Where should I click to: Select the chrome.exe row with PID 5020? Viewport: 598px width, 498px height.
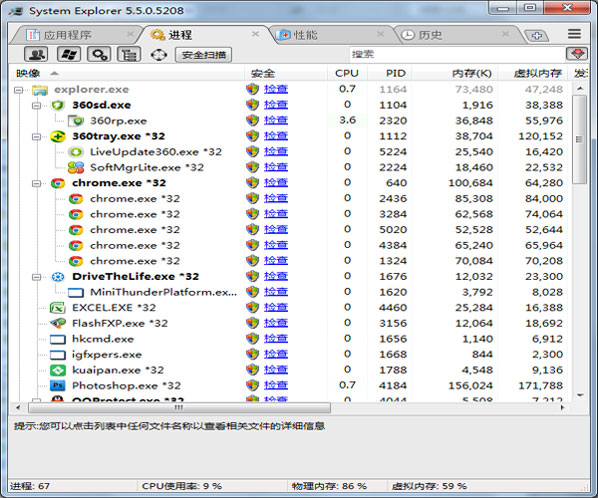(x=290, y=230)
